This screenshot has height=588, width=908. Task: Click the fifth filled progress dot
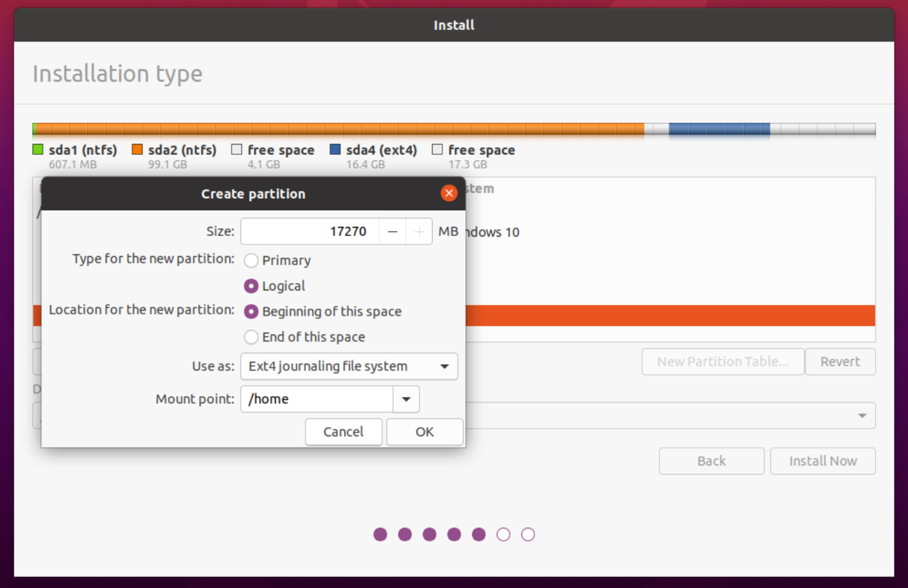tap(479, 534)
